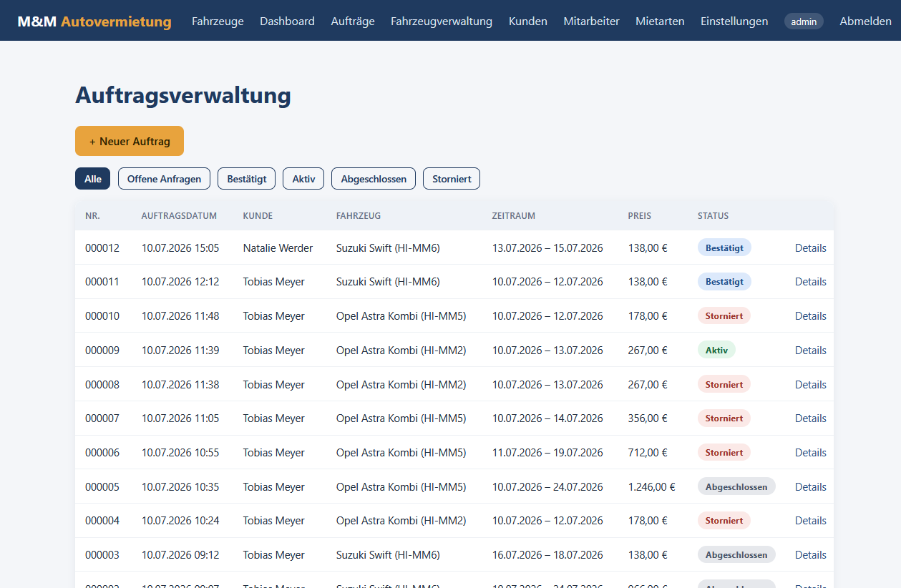Viewport: 901px width, 588px height.
Task: Open Details for order 000004
Action: 811,521
